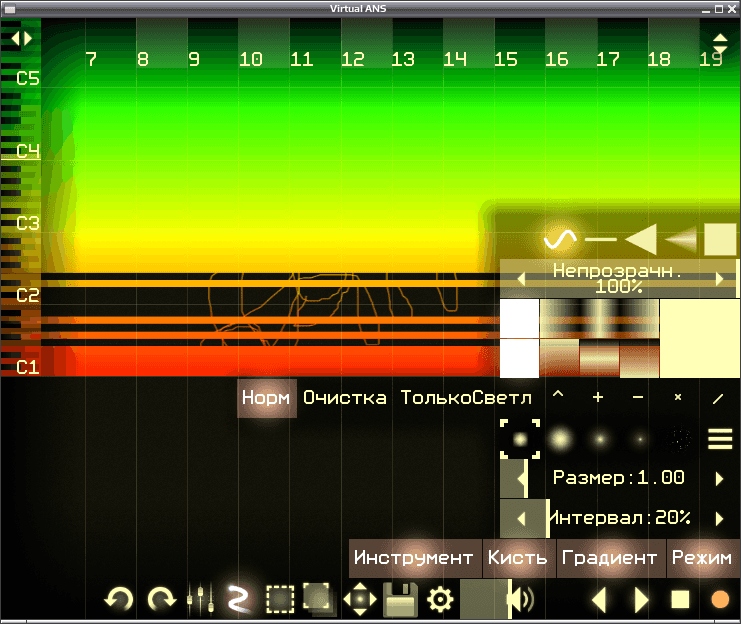Open the mixer sliders icon
Viewport: 741px width, 624px height.
click(x=200, y=599)
